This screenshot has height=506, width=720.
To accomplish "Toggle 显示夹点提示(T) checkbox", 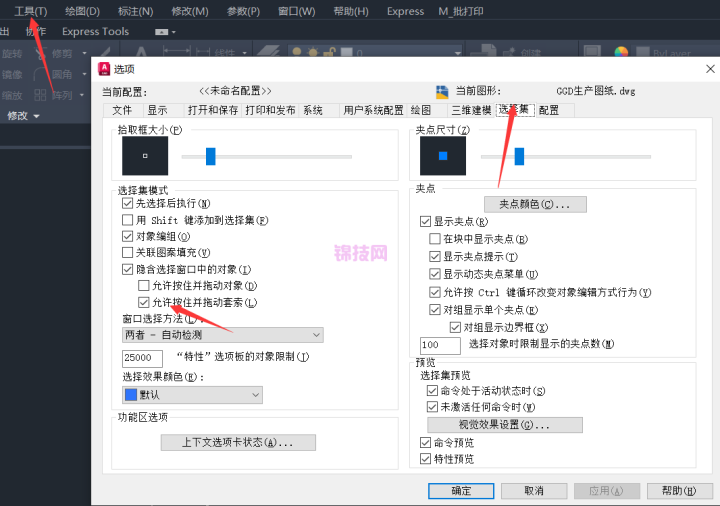I will (x=434, y=256).
